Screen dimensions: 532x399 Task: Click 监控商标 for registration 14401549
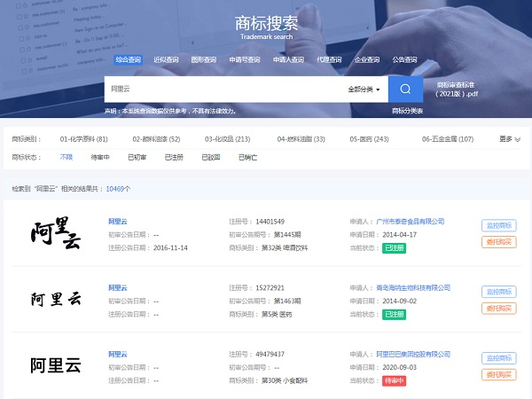(499, 225)
